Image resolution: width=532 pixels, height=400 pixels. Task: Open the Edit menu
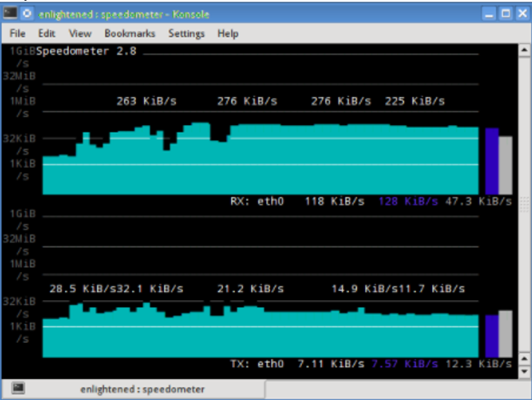[47, 33]
